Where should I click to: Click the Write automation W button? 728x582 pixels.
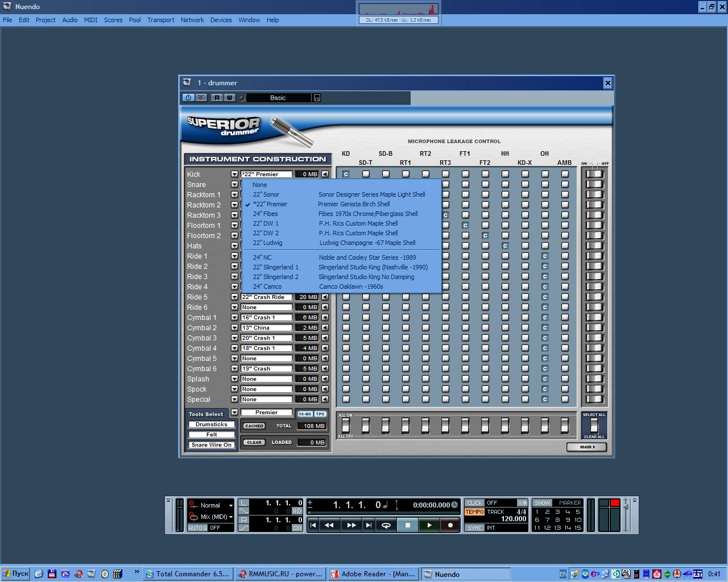tap(230, 98)
